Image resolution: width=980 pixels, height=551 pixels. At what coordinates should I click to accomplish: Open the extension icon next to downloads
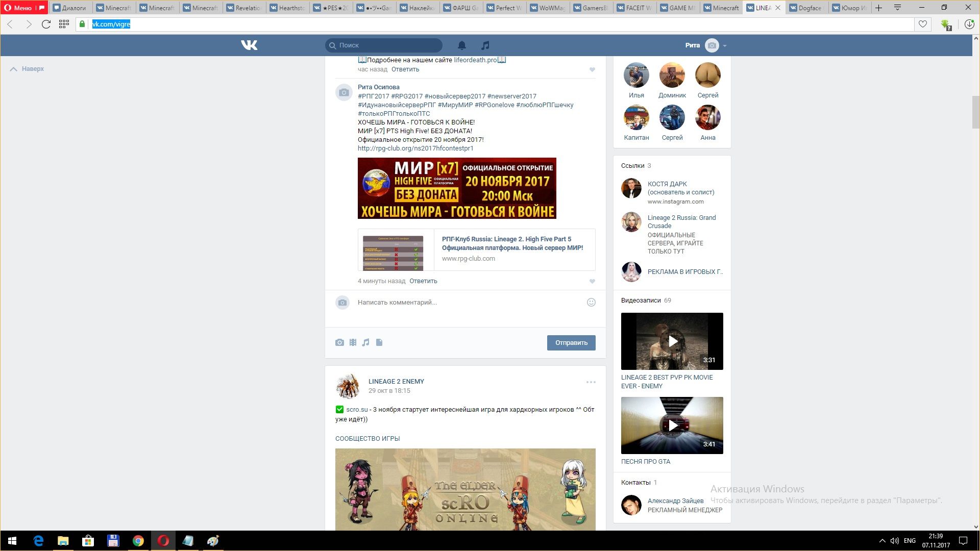click(x=946, y=24)
